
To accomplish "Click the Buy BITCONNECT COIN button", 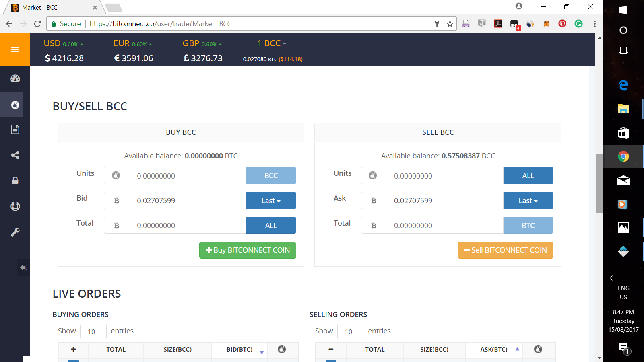I will click(x=248, y=250).
